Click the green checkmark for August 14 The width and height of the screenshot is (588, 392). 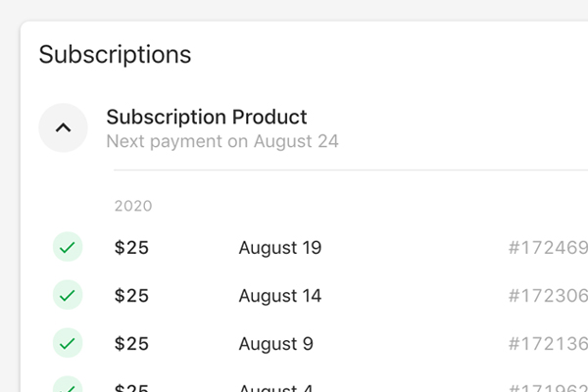click(x=68, y=295)
